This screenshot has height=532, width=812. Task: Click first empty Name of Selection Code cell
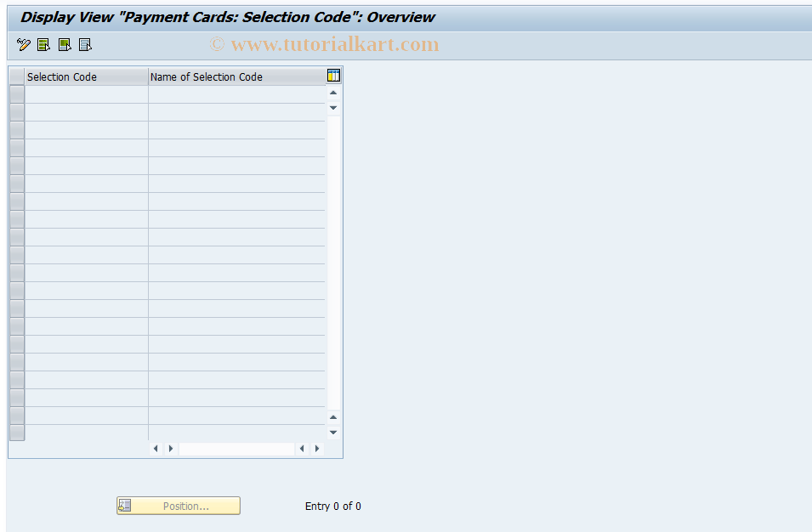tap(236, 94)
